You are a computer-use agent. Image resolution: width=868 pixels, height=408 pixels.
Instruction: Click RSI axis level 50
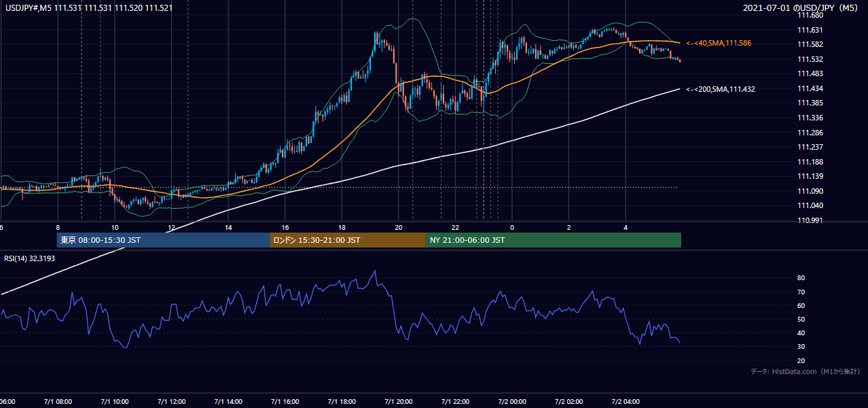[x=801, y=319]
